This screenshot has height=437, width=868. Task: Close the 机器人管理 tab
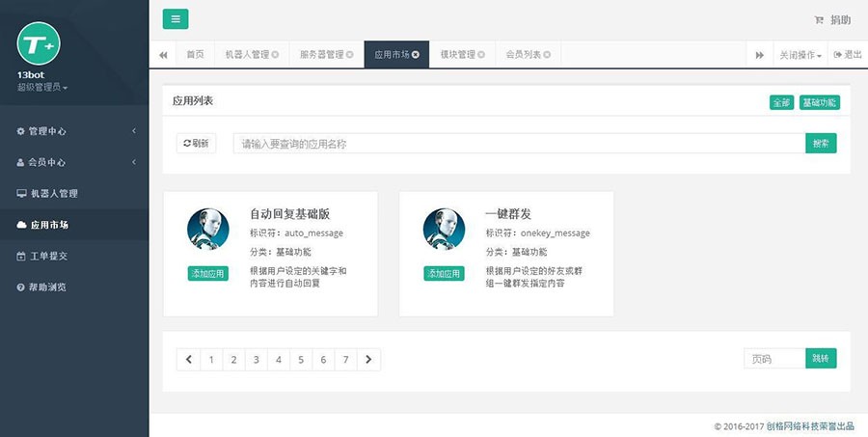point(275,55)
